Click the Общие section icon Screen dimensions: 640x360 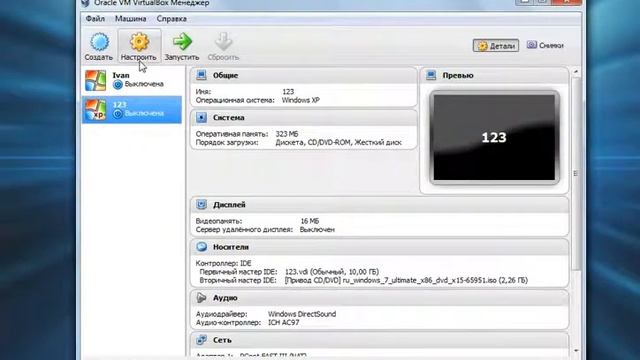pyautogui.click(x=201, y=75)
